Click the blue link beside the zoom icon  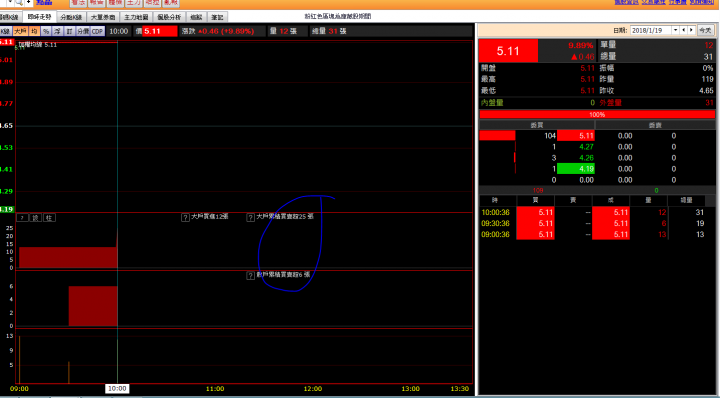[44, 3]
